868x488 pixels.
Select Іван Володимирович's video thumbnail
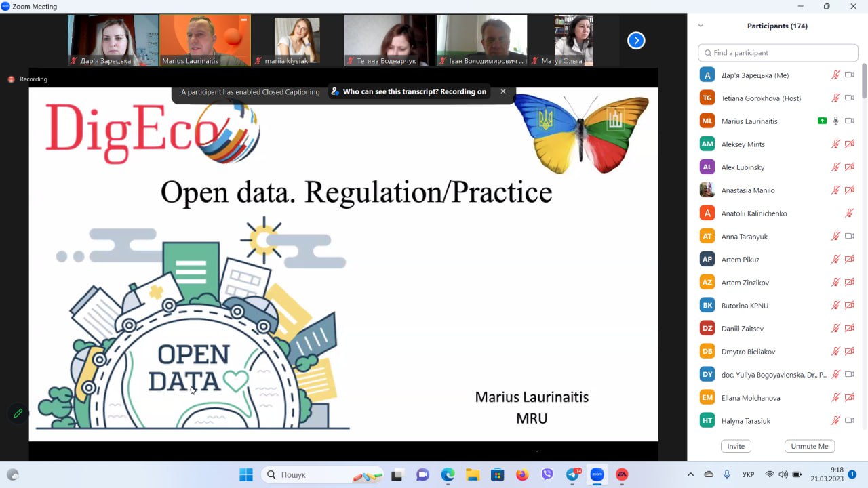[481, 40]
